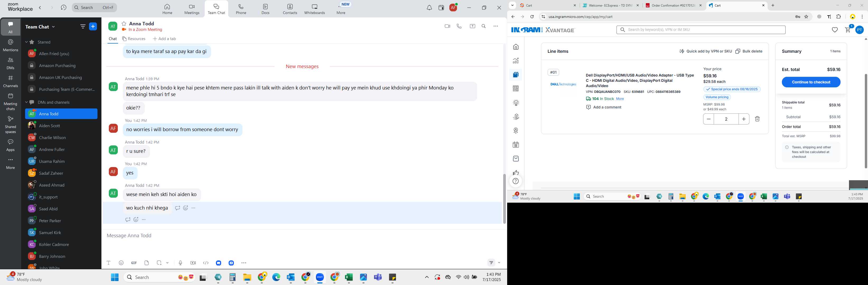
Task: Open send options dropdown arrow
Action: (499, 263)
